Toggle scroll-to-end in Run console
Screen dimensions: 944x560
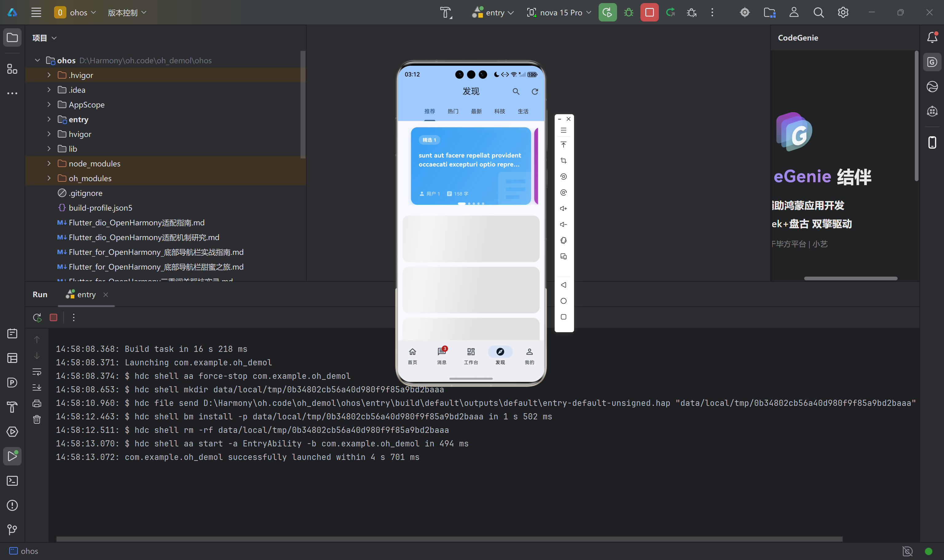point(37,387)
